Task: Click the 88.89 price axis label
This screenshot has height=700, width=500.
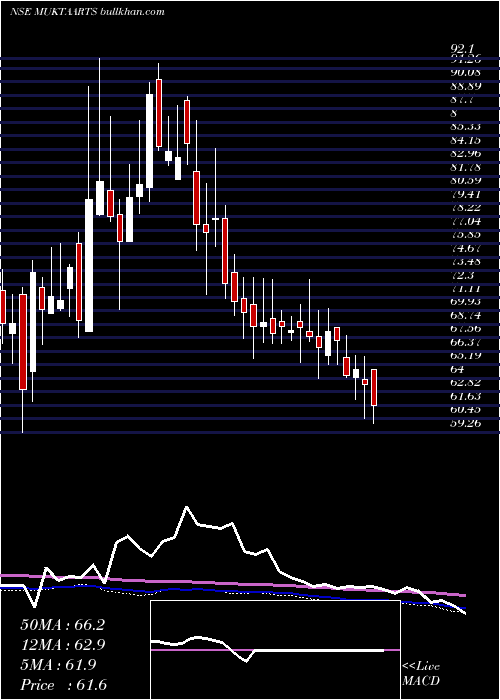Action: click(465, 86)
